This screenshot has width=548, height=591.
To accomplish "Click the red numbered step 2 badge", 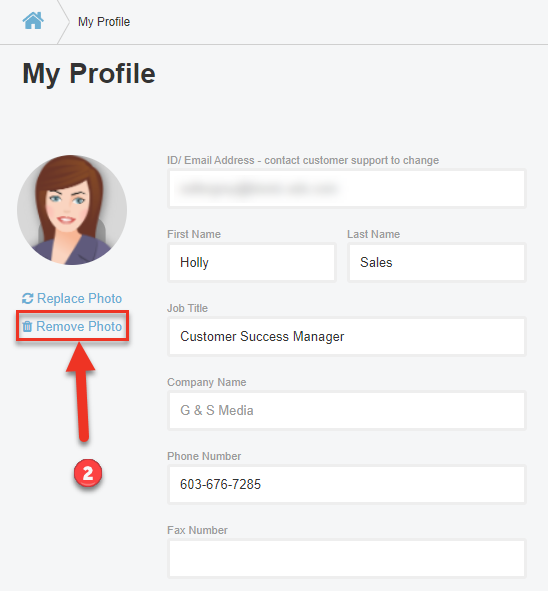I will point(88,473).
